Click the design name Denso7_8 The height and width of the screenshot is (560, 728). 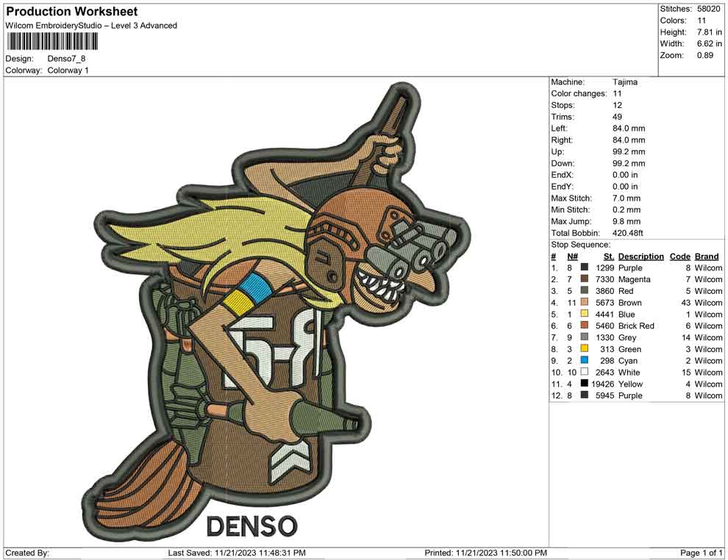pyautogui.click(x=66, y=59)
